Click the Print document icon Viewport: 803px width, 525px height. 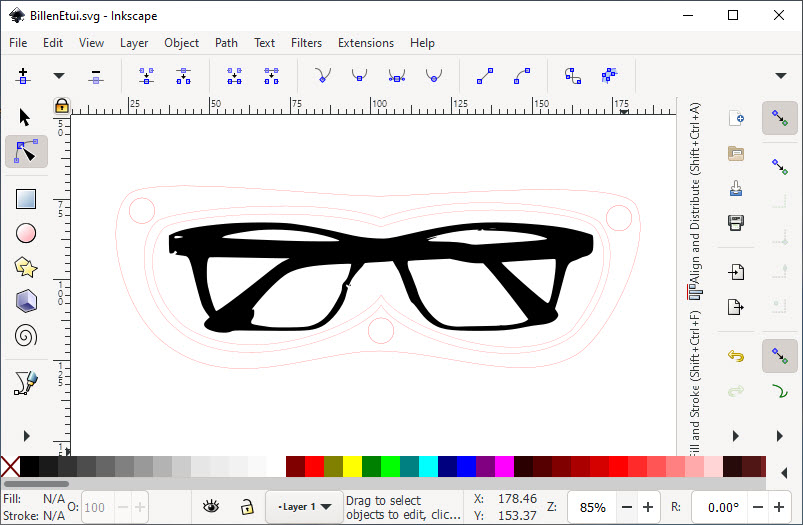(x=736, y=221)
